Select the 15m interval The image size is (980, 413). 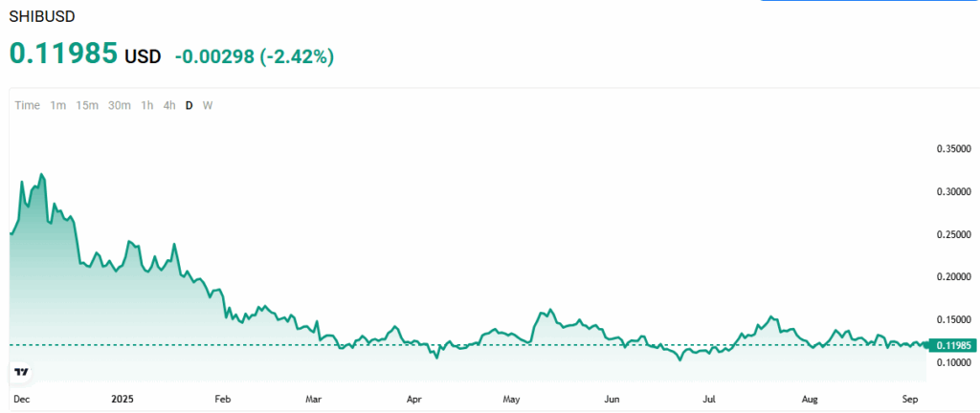coord(87,105)
